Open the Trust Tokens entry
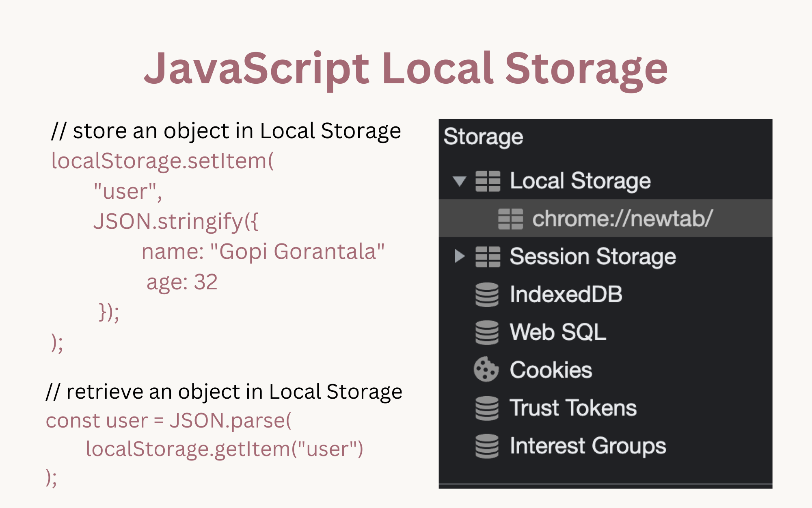The image size is (812, 508). point(573,408)
